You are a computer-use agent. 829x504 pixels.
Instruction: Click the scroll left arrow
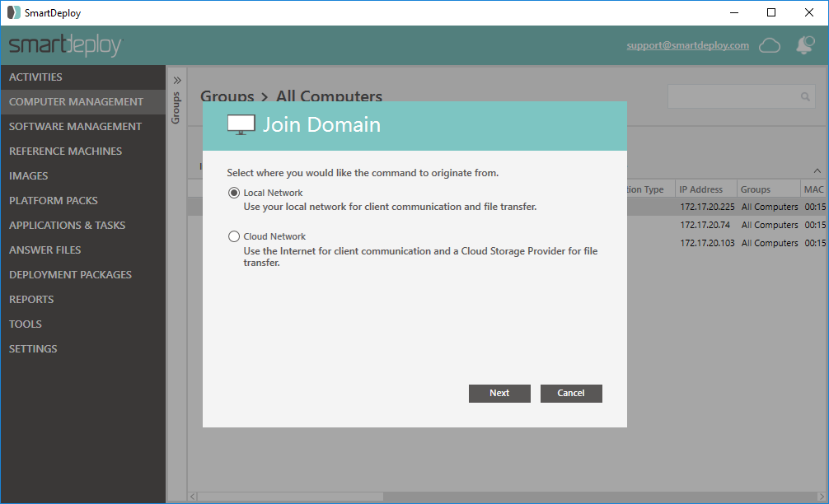point(193,497)
